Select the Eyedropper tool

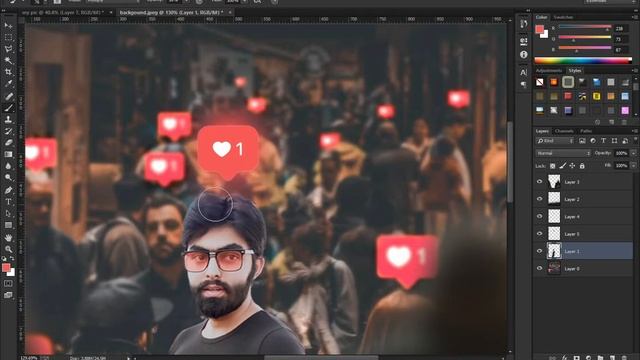(8, 84)
